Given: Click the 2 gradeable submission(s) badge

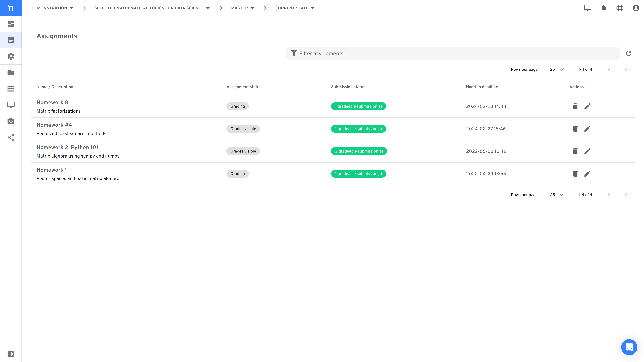Looking at the screenshot, I should click(x=359, y=151).
